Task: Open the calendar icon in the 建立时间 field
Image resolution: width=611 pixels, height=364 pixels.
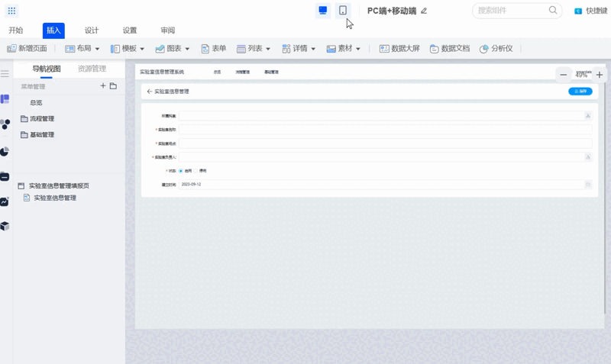Action: pos(588,185)
